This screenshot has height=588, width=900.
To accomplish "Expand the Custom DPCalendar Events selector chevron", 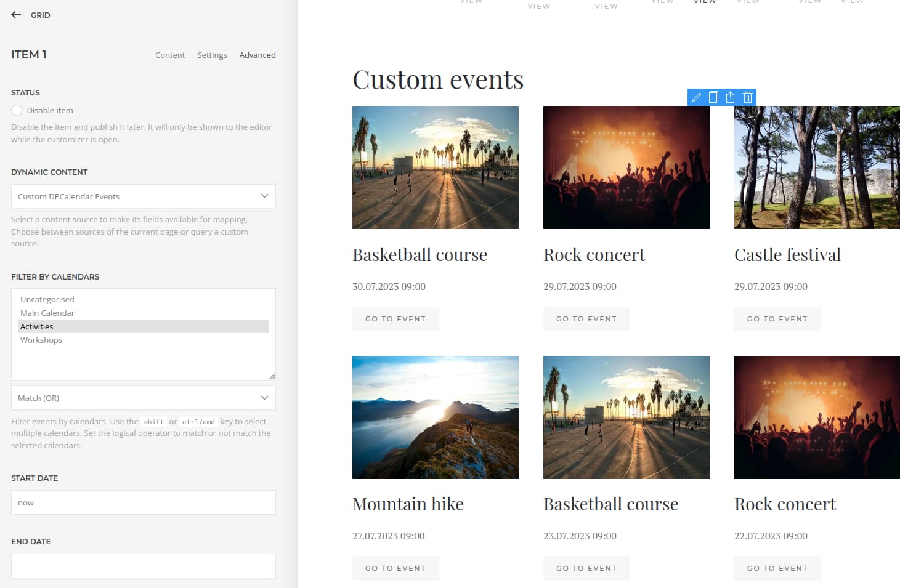I will (264, 196).
